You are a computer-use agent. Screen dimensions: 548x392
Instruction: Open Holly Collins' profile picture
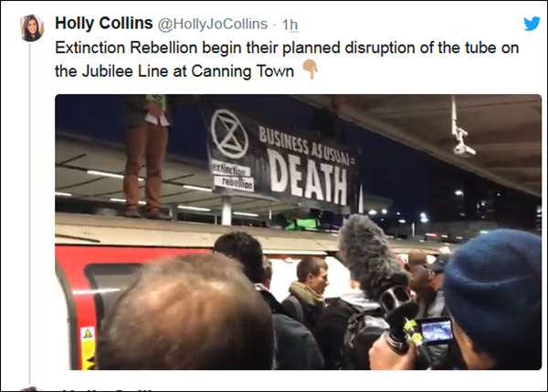[x=32, y=28]
